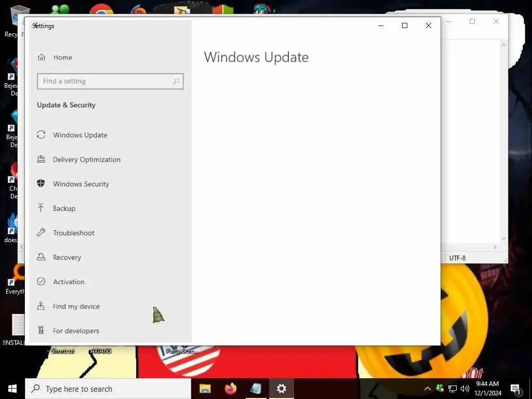Click UTF-8 in background window status bar
Screen dimensions: 532x399
click(457, 258)
